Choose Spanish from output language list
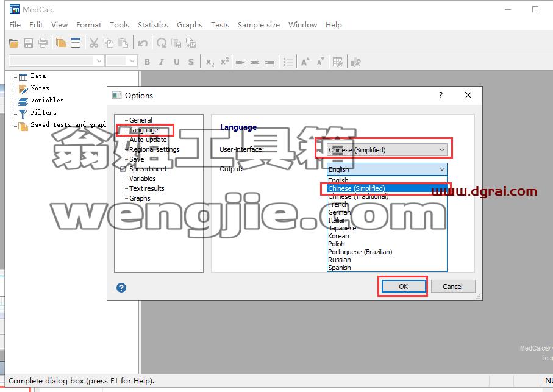Viewport: 553px width, 392px height. [387, 268]
